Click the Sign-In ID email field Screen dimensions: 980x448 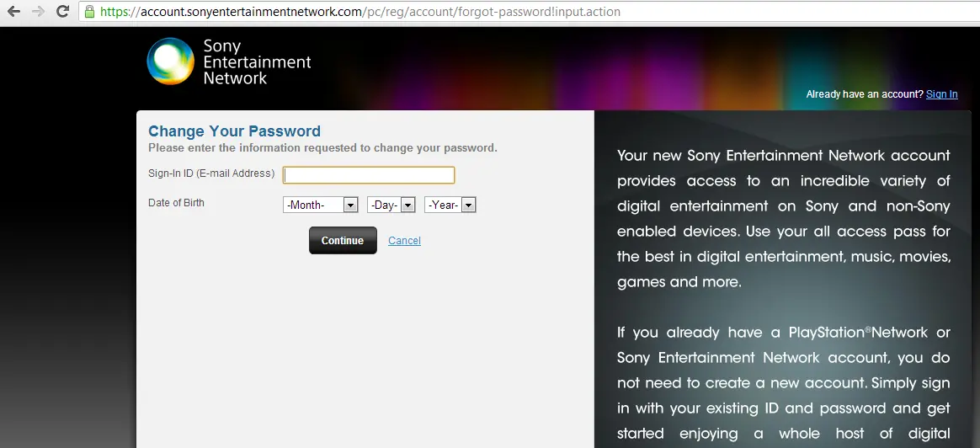[x=369, y=175]
